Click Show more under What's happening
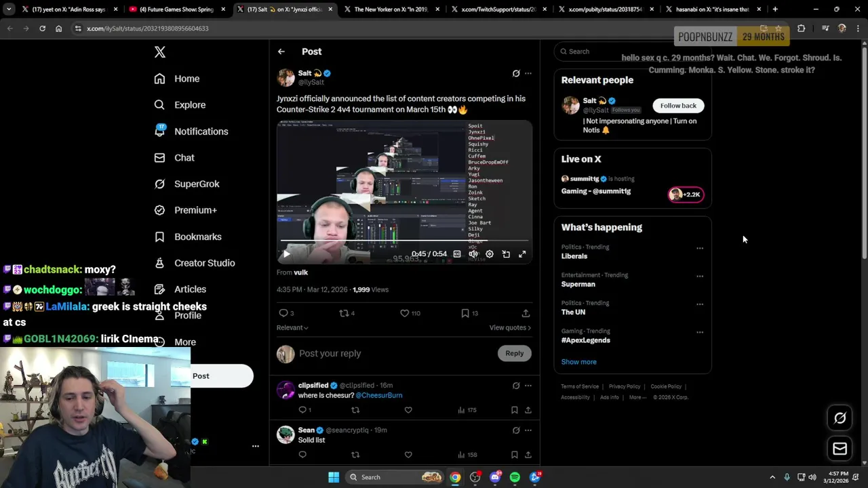 (578, 362)
